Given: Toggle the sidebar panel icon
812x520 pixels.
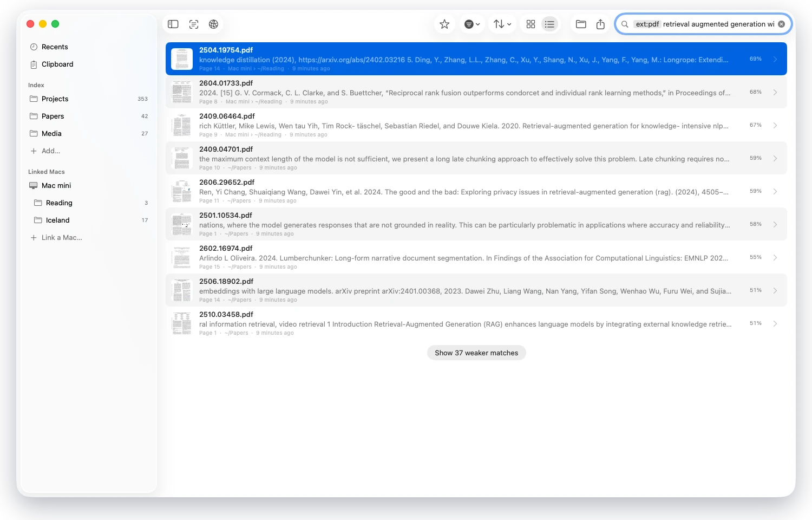Looking at the screenshot, I should [x=173, y=24].
